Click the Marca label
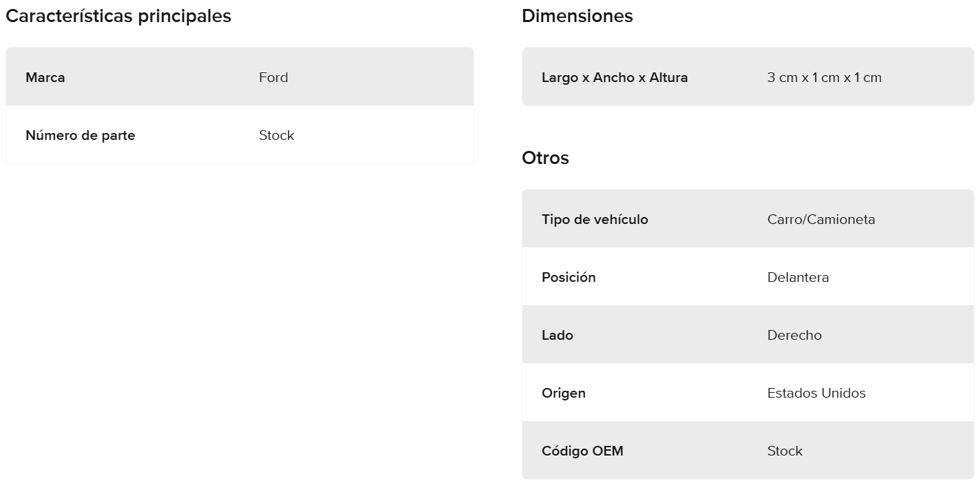This screenshot has height=490, width=980. (x=45, y=77)
